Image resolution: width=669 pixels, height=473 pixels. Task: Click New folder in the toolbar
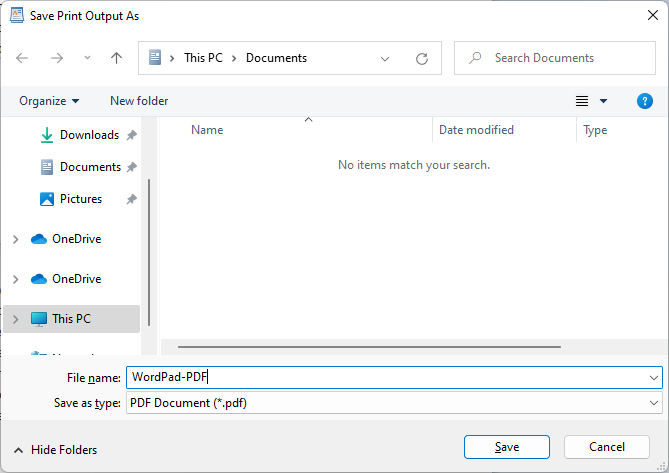coord(139,101)
